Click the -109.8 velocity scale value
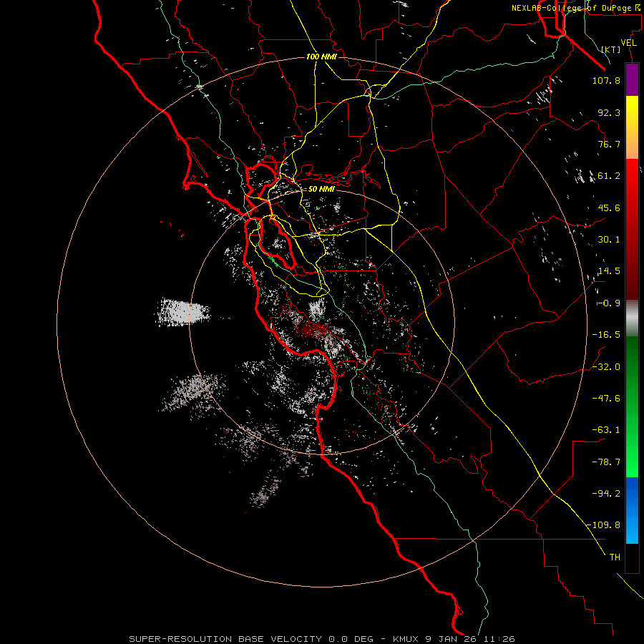644x644 pixels. click(x=604, y=525)
